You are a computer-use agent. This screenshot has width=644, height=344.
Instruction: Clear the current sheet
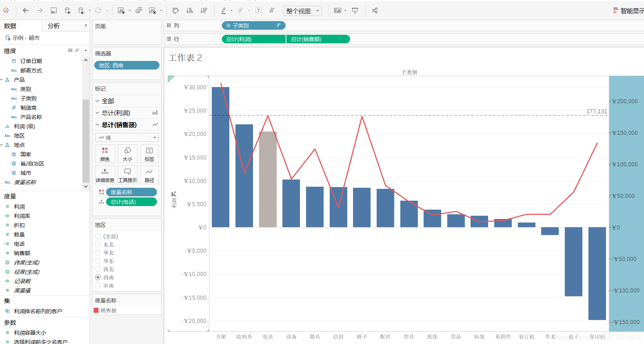tap(152, 10)
